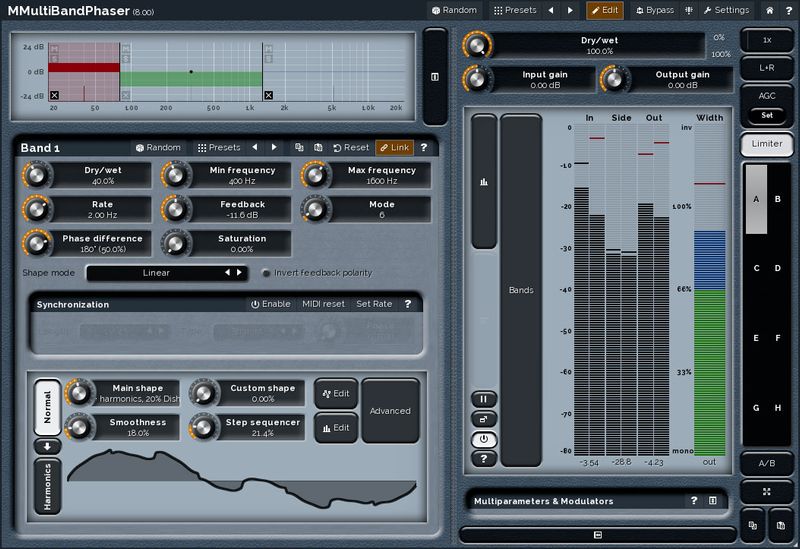The width and height of the screenshot is (800, 549).
Task: Open Synchronization help question mark
Action: [x=408, y=304]
